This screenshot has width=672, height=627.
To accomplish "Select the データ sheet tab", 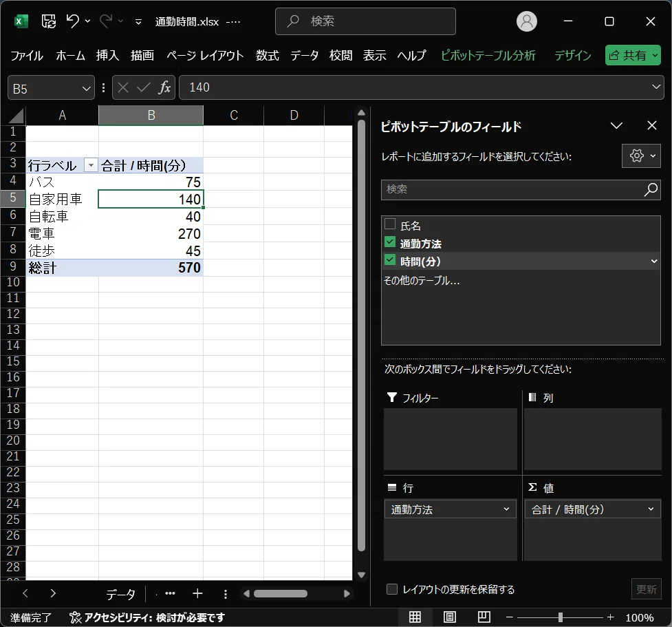I will 120,594.
